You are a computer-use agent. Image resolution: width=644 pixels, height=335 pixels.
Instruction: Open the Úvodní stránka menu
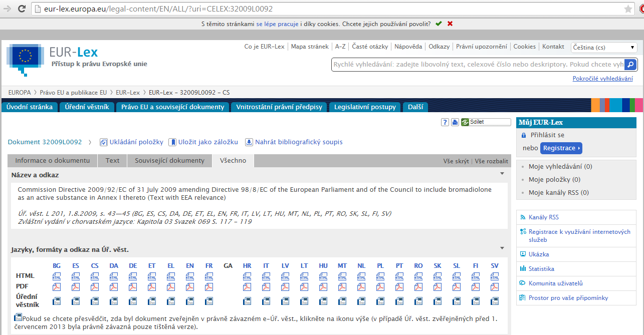click(30, 107)
